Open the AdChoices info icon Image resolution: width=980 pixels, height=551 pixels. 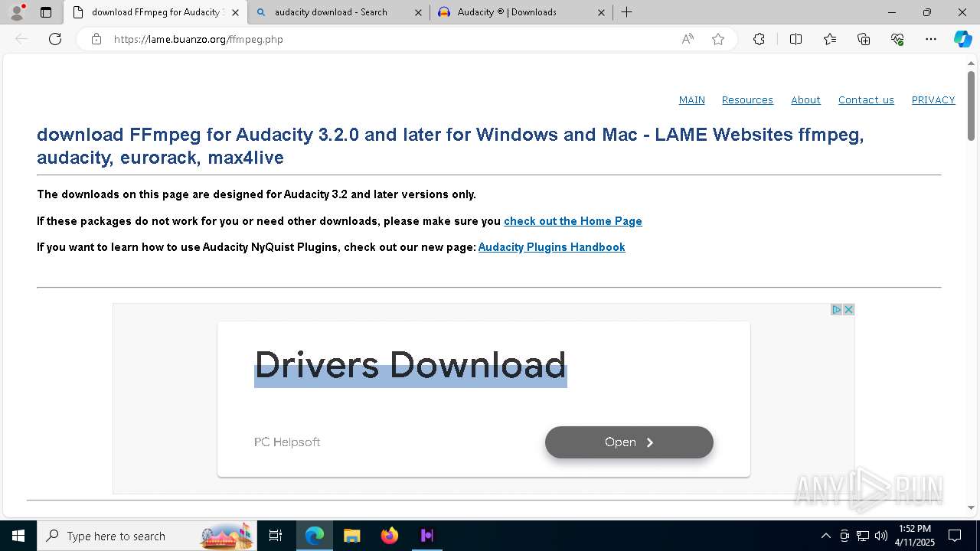pos(837,310)
